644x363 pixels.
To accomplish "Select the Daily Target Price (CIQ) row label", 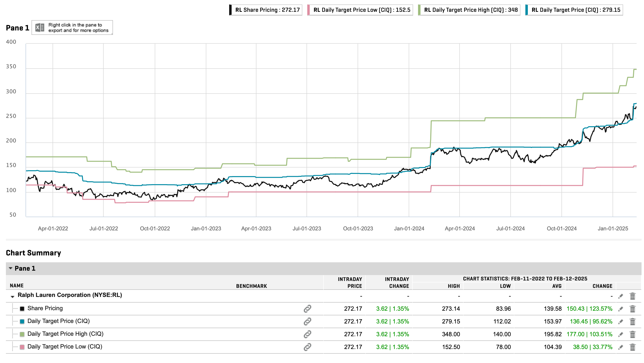I will tap(58, 321).
